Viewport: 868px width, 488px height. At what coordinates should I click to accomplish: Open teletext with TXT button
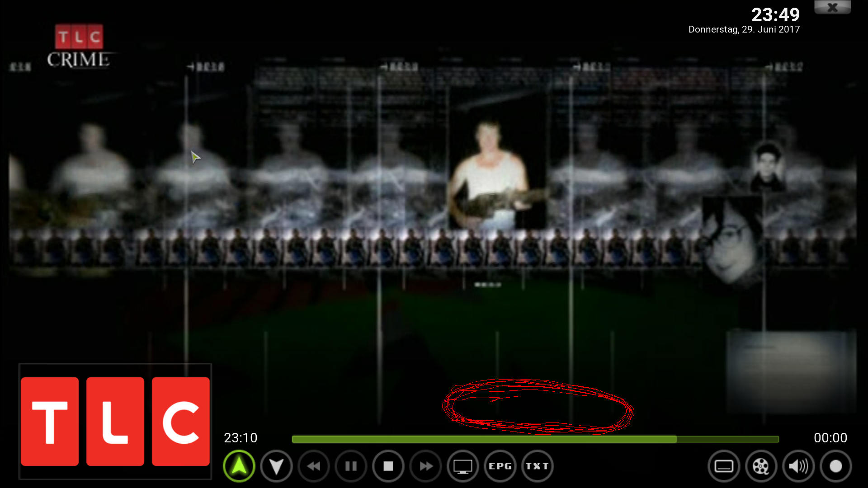point(538,466)
